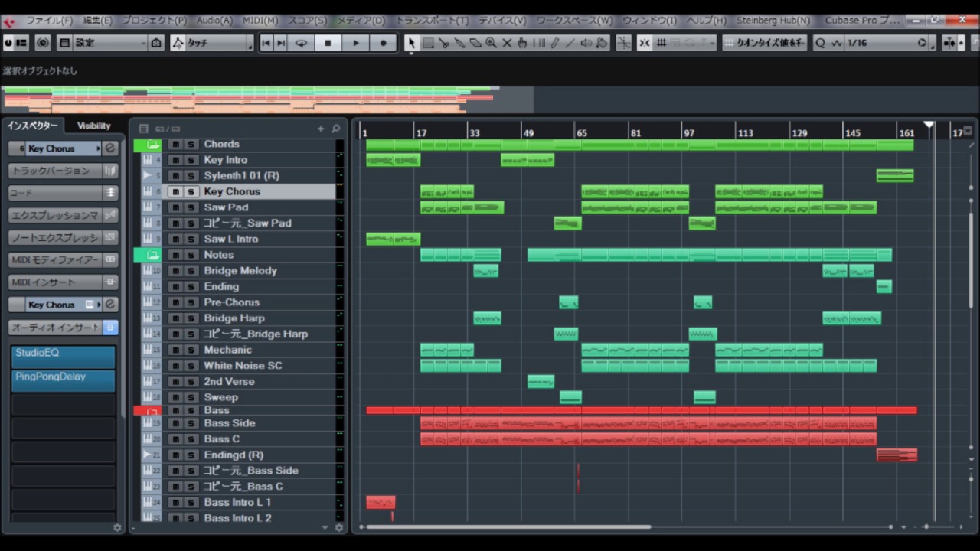The height and width of the screenshot is (551, 980).
Task: Select the Play hand tool
Action: (522, 43)
